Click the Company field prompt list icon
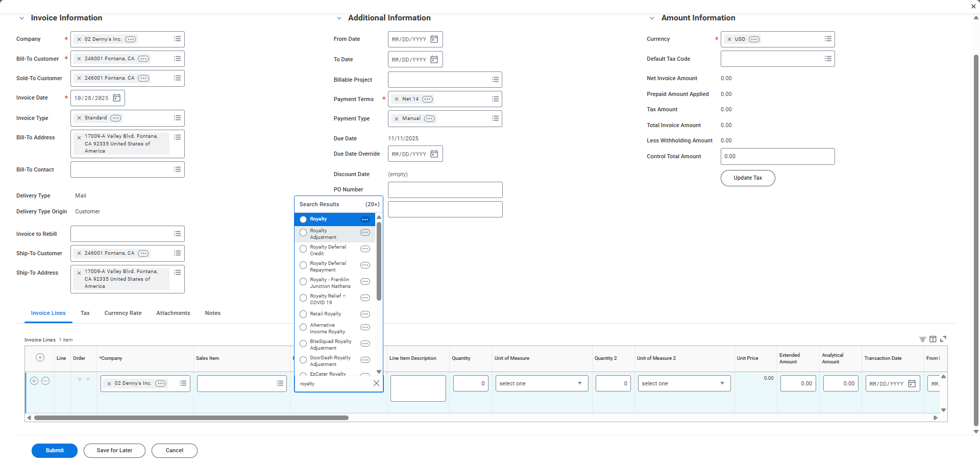980x465 pixels. (177, 39)
